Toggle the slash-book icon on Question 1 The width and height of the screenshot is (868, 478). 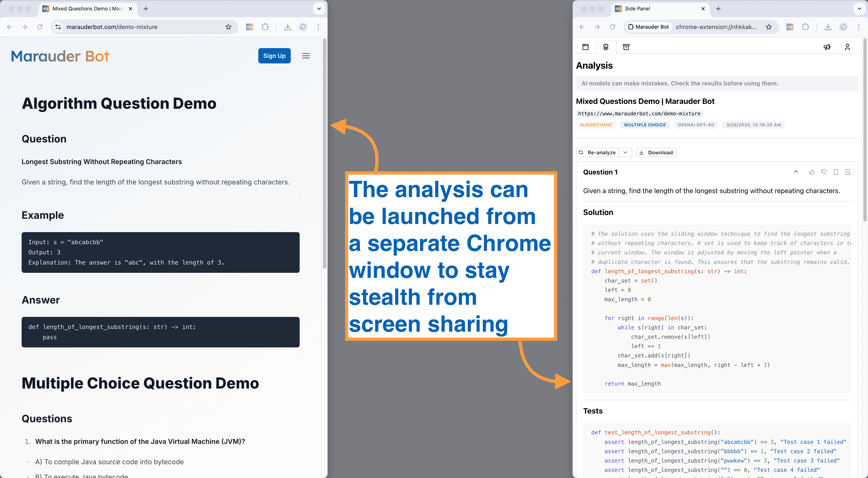coord(848,172)
